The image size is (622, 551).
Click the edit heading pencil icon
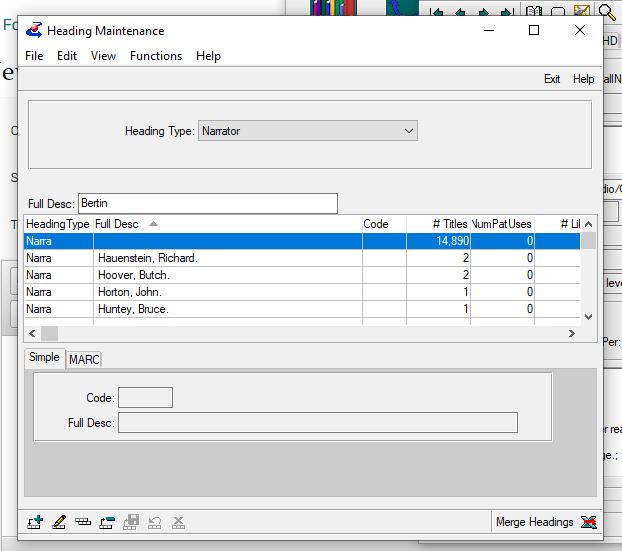tap(58, 522)
